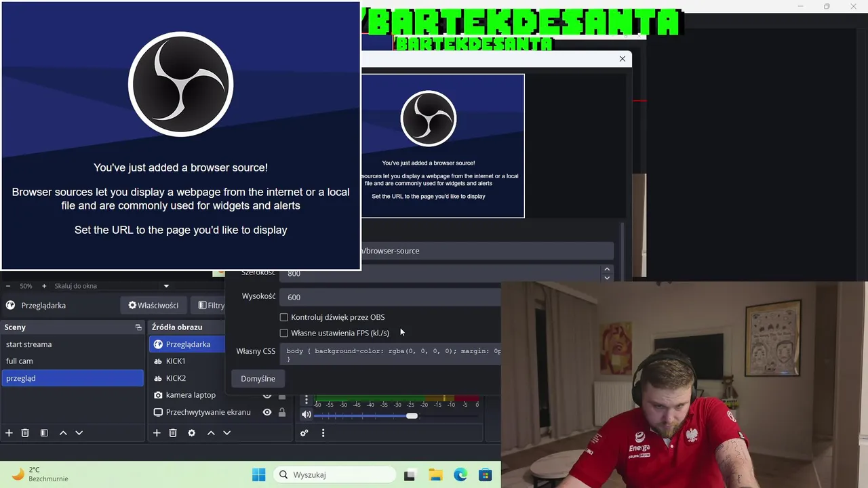Open Skaluj do okna scaling dropdown
868x488 pixels.
pyautogui.click(x=112, y=286)
